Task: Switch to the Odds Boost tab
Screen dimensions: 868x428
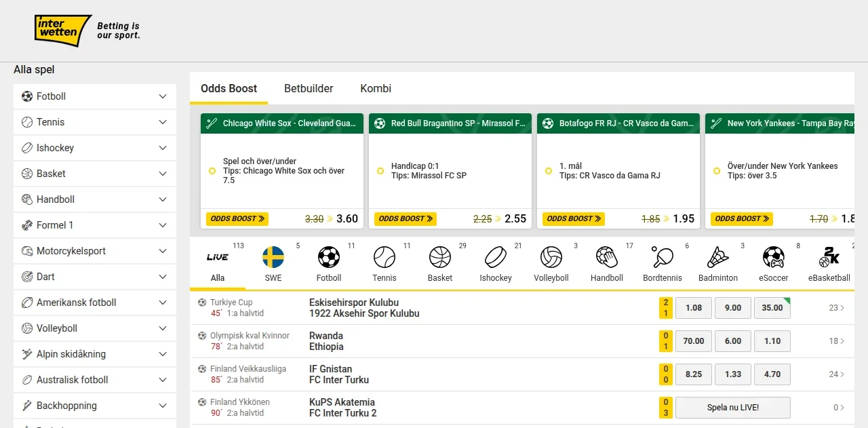Action: point(229,88)
